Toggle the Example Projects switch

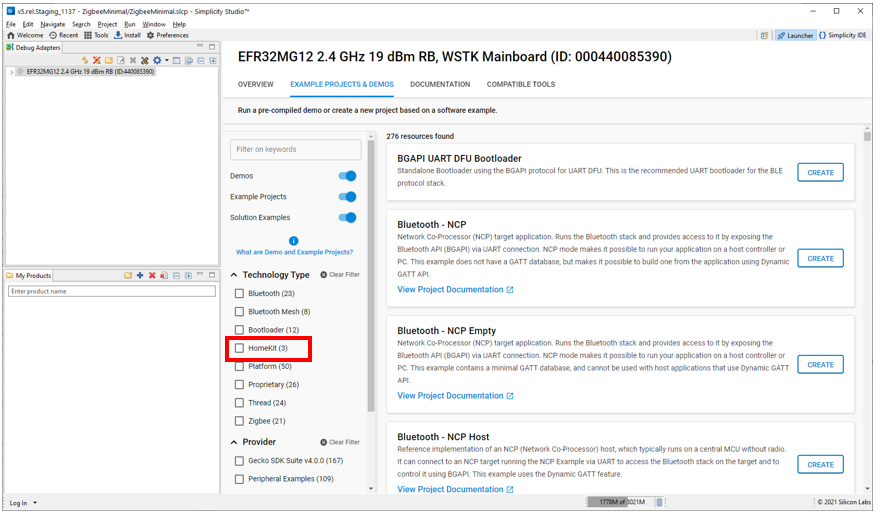coord(347,197)
